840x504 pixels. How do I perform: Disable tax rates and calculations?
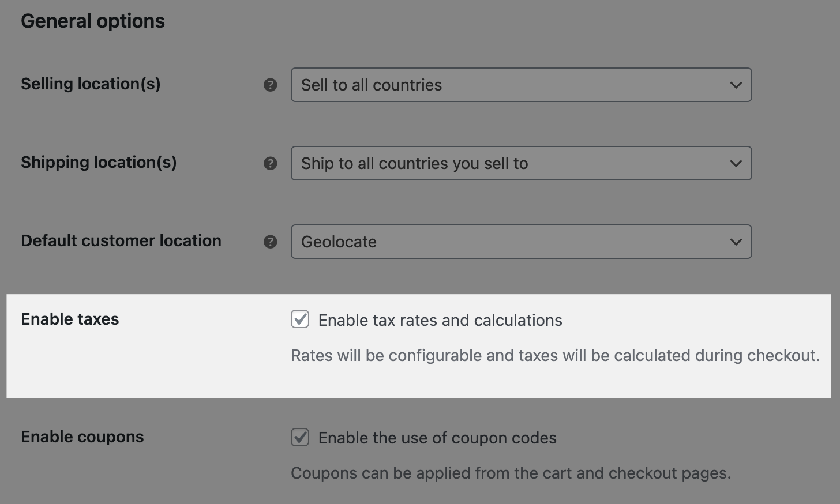coord(300,319)
